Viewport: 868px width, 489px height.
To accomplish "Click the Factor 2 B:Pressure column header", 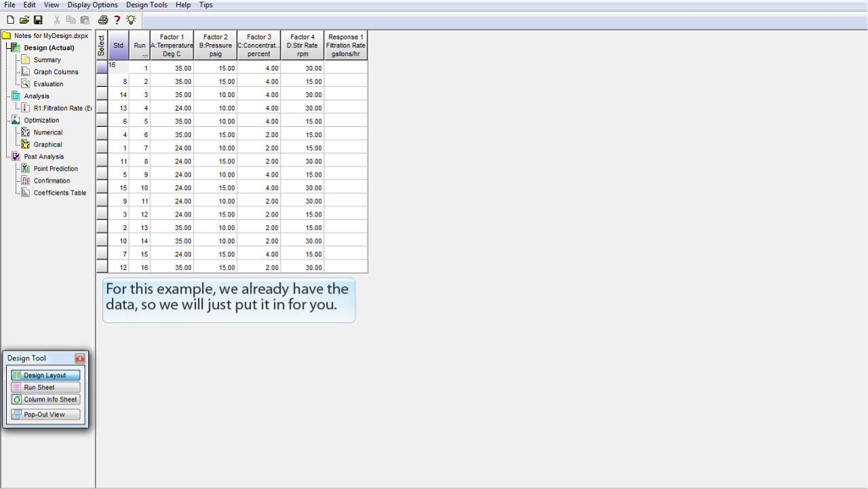I will [216, 45].
